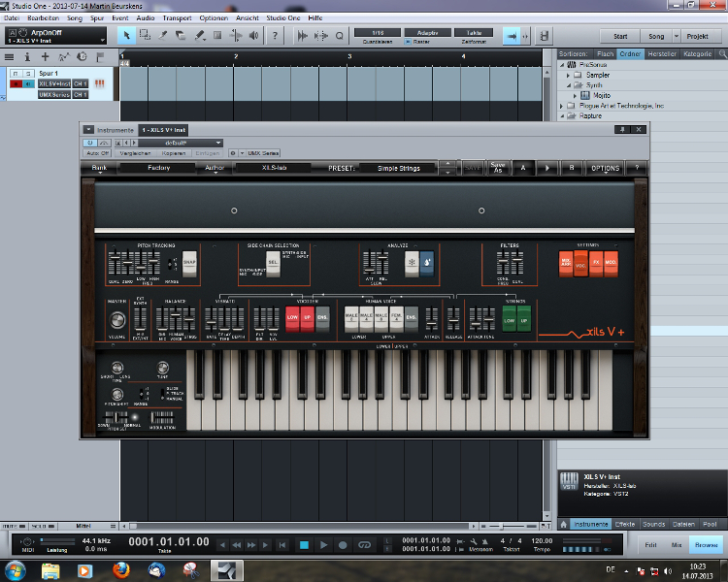Switch to the Effekte browser tab
The height and width of the screenshot is (582, 728).
pyautogui.click(x=624, y=524)
